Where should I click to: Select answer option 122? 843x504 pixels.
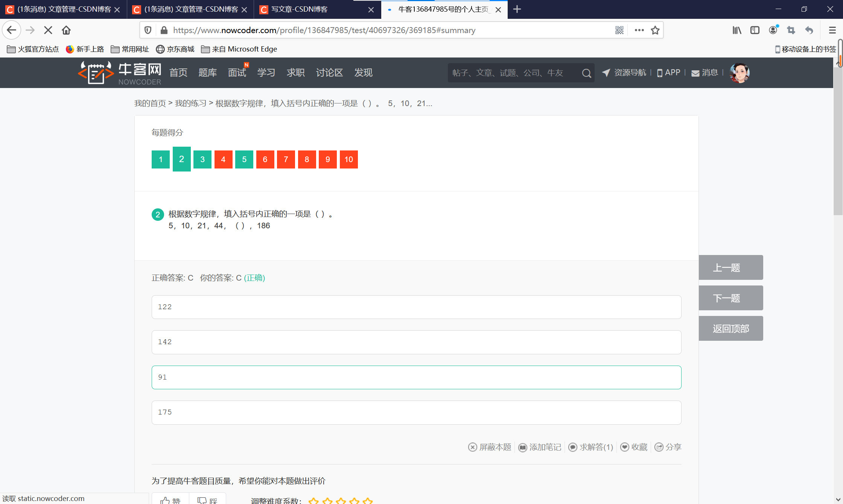[x=417, y=307]
